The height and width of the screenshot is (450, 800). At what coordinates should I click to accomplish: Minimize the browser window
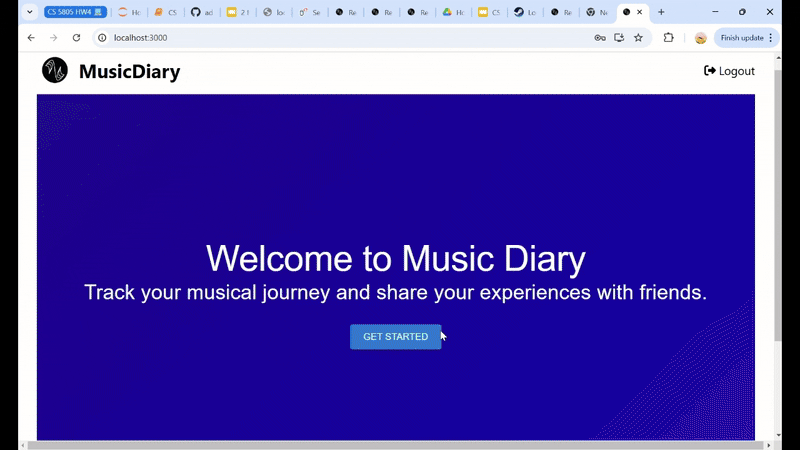coord(715,12)
